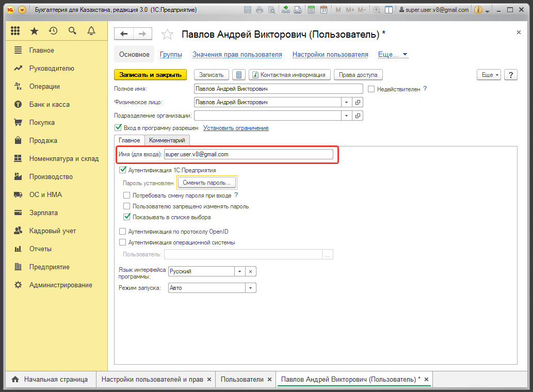Click the notifications bell icon

(x=91, y=31)
